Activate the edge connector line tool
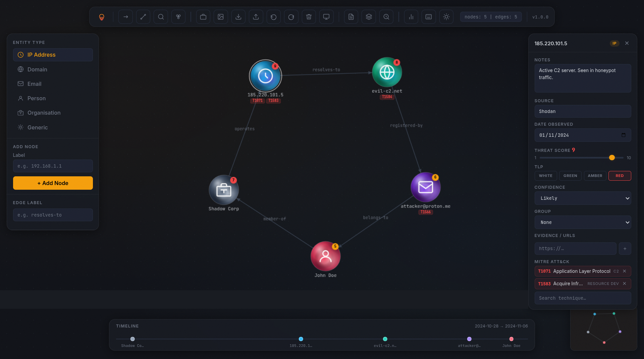644x359 pixels. 143,17
